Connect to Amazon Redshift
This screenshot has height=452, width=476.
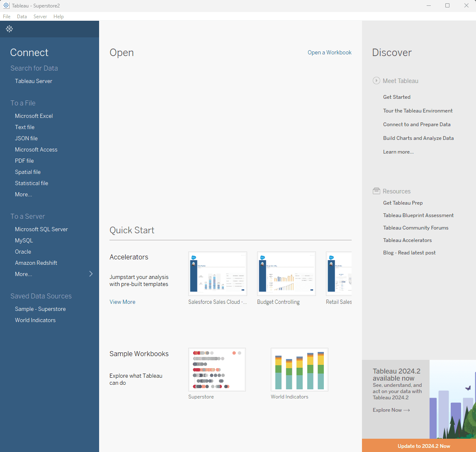[36, 263]
